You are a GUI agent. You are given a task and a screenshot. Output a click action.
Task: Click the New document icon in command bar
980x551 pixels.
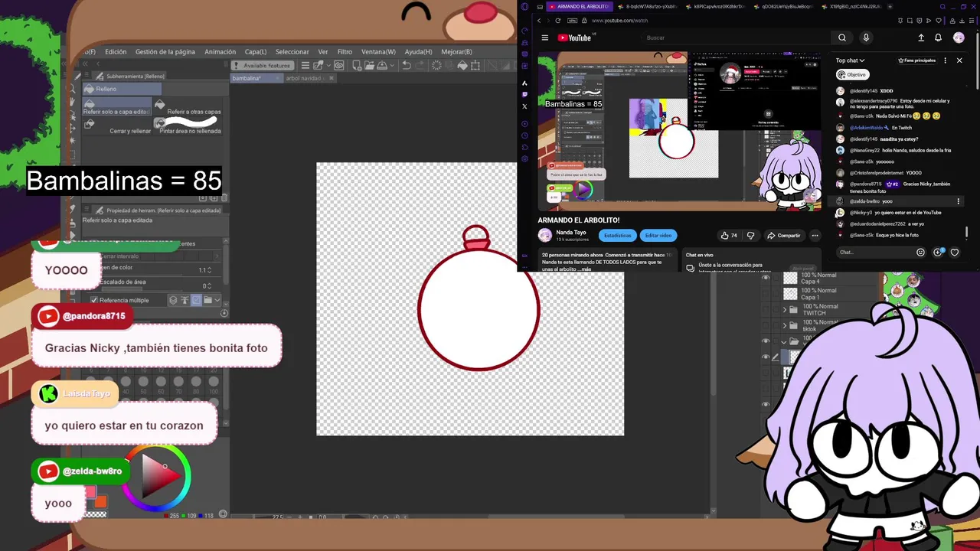357,66
